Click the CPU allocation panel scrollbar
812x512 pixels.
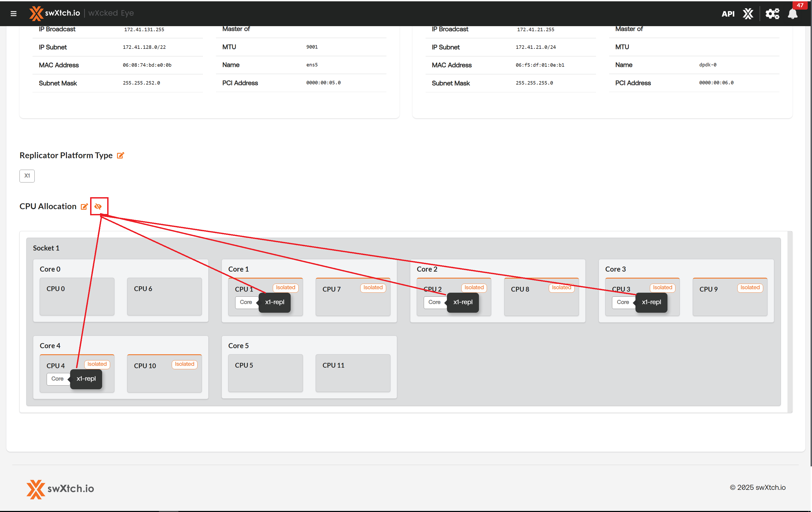pyautogui.click(x=789, y=322)
